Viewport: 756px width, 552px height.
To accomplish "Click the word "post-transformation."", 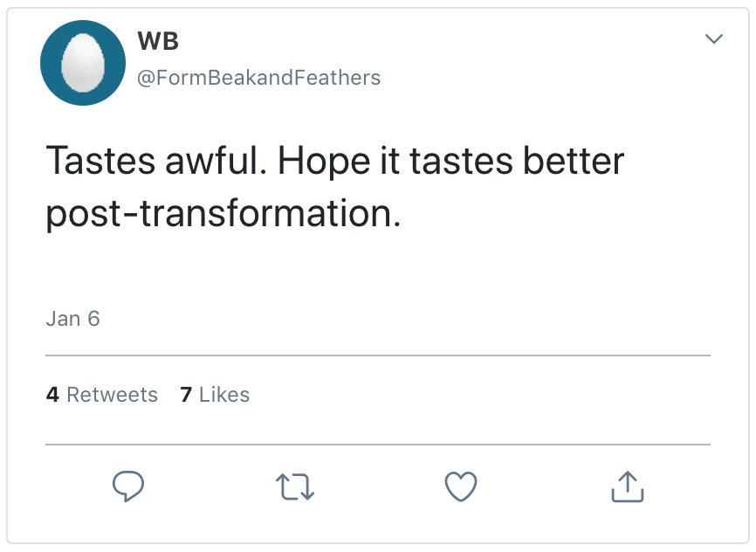I will 223,214.
